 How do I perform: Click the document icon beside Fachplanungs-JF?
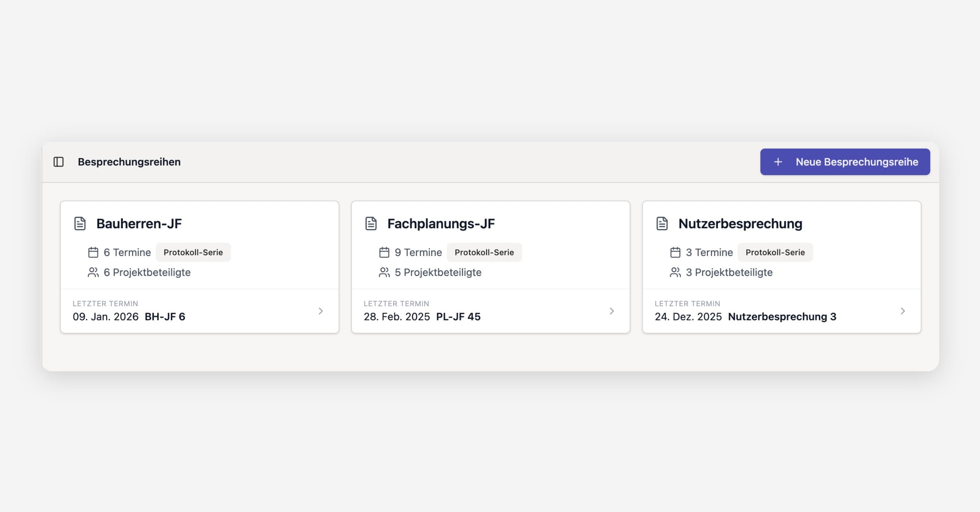coord(371,224)
